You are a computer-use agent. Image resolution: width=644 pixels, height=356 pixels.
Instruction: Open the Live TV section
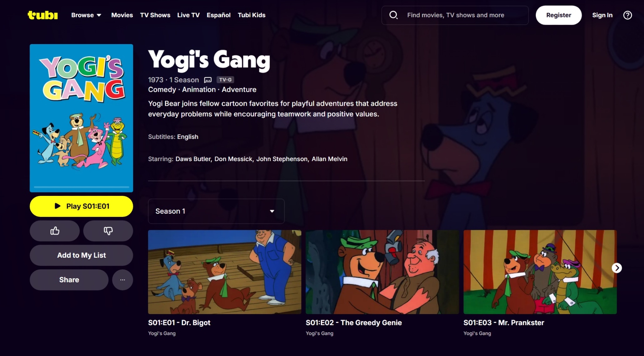click(x=188, y=15)
